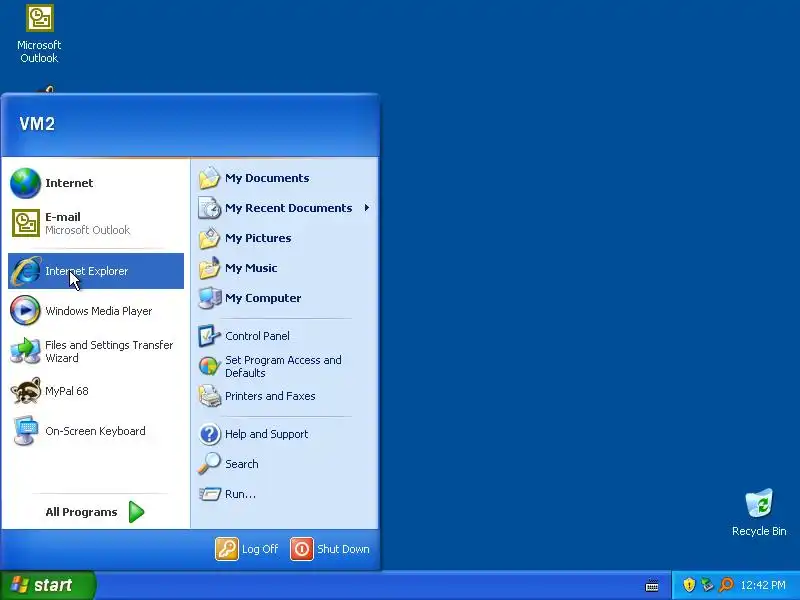
Task: Click the Shut Down text button
Action: 343,549
